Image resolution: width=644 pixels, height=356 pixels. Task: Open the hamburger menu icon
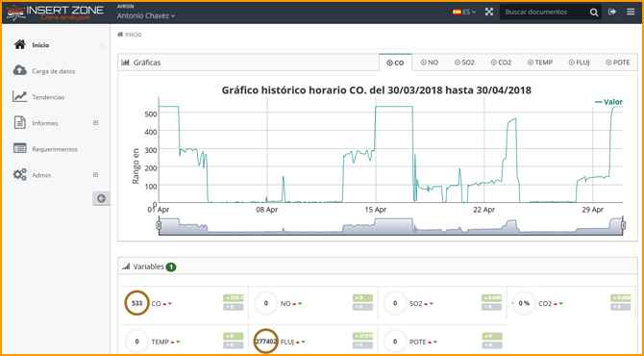631,12
